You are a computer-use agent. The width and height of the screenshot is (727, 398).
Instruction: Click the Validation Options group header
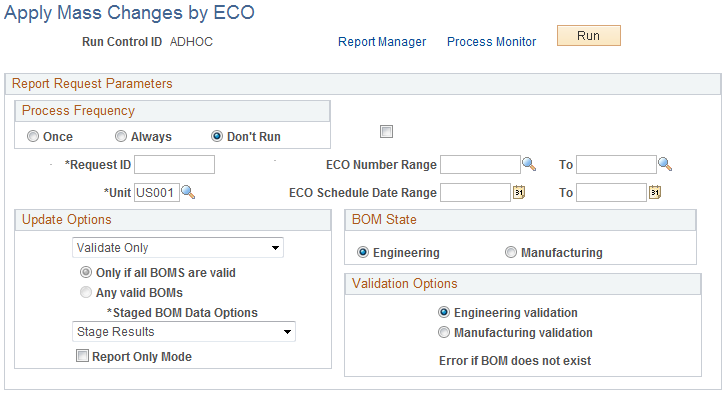[404, 283]
